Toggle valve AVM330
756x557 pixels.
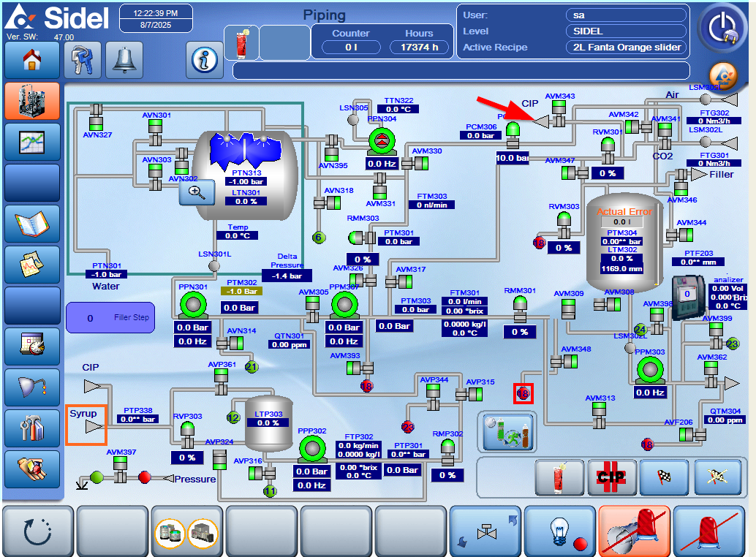click(415, 164)
